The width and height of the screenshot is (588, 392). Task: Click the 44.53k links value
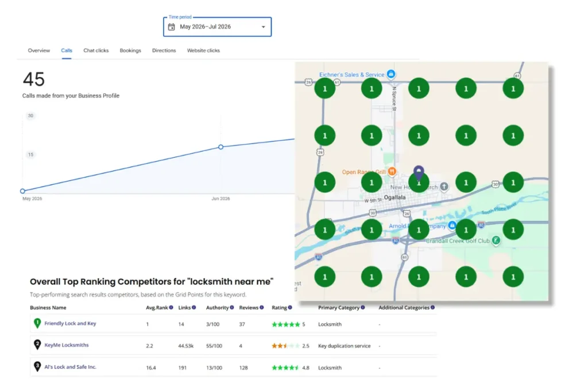[x=185, y=346]
